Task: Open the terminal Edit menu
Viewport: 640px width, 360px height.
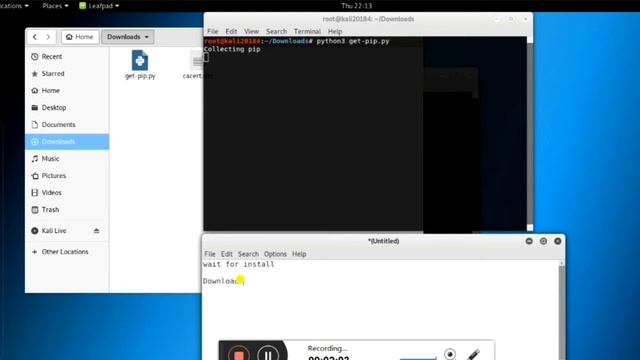Action: coord(231,31)
